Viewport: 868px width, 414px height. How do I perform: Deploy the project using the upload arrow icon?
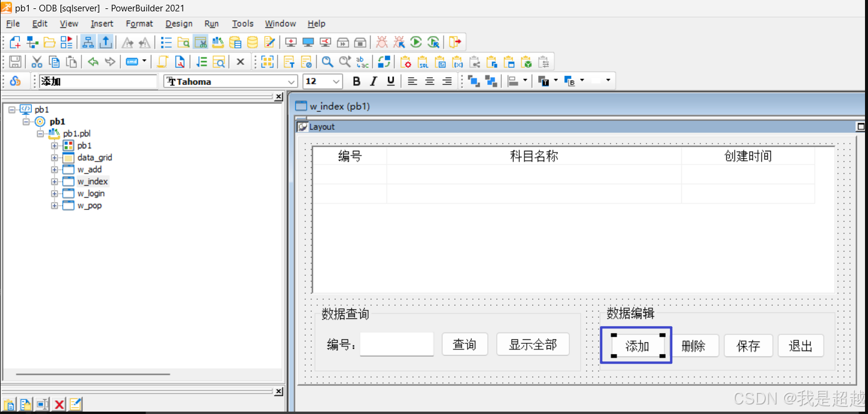click(106, 42)
